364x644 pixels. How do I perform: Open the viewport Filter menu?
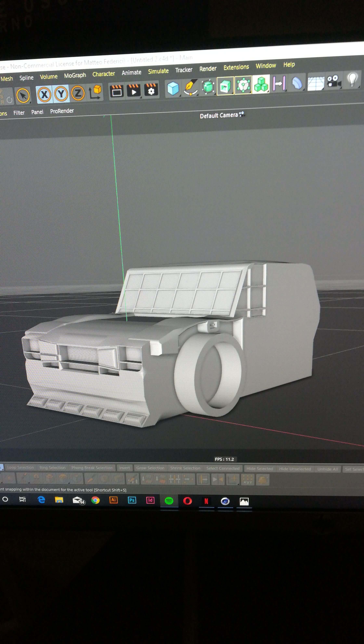19,113
